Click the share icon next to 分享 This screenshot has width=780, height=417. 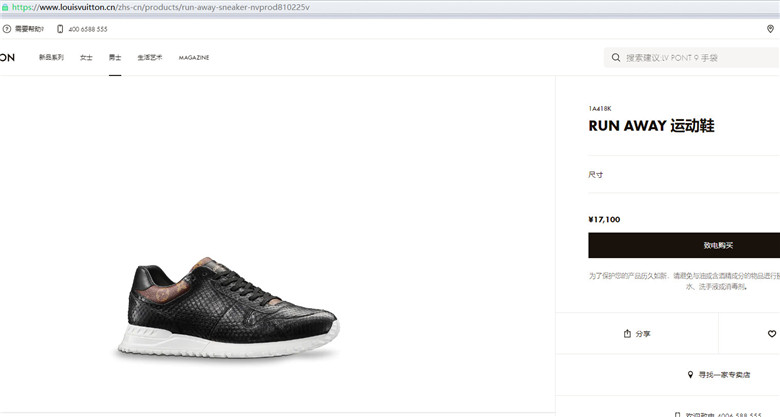(x=627, y=333)
